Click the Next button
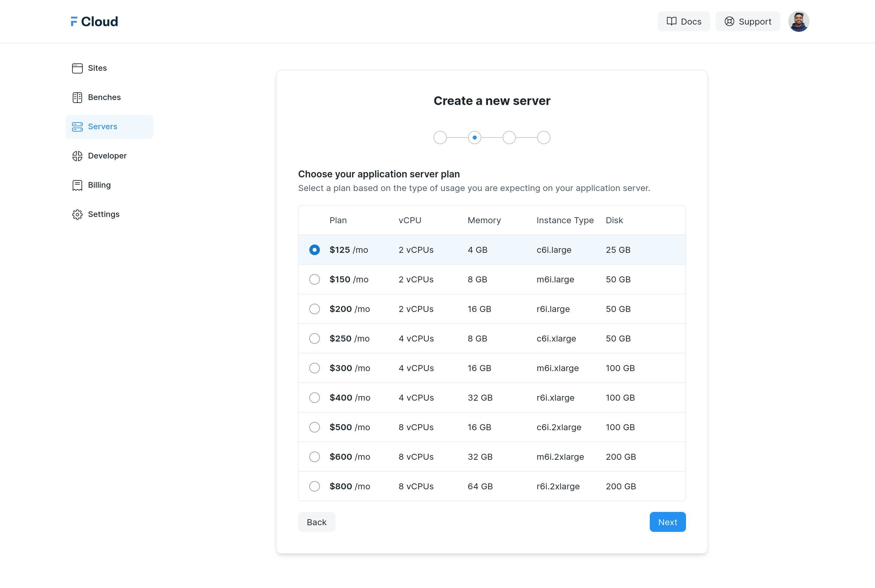Viewport: 875px width, 588px height. [x=668, y=522]
